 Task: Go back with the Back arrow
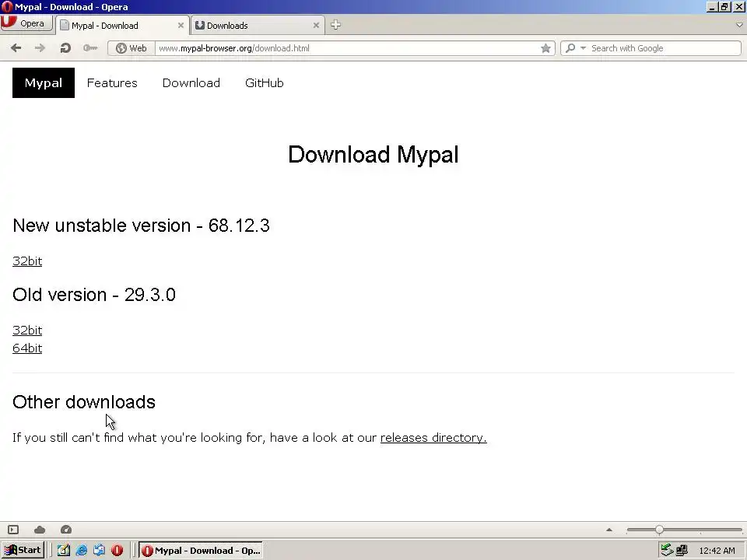16,48
